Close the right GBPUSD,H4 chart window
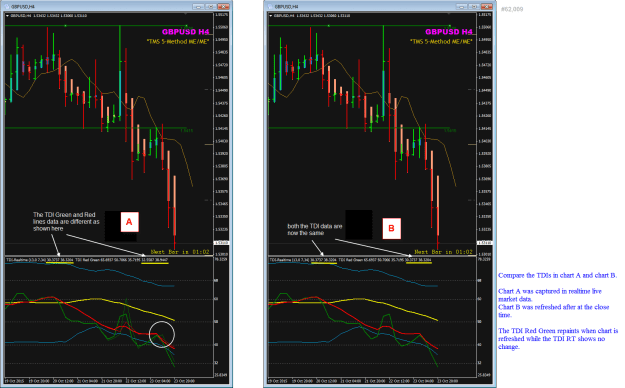The height and width of the screenshot is (388, 625). (487, 6)
